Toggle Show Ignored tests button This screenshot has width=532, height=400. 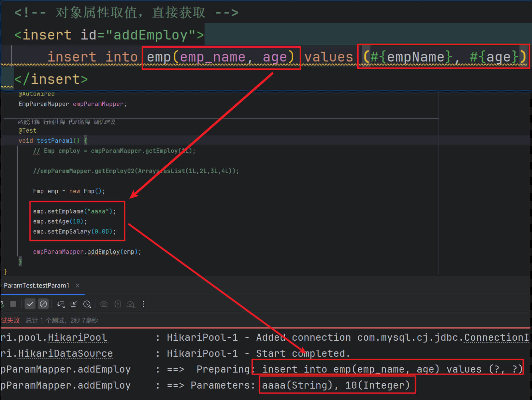43,304
